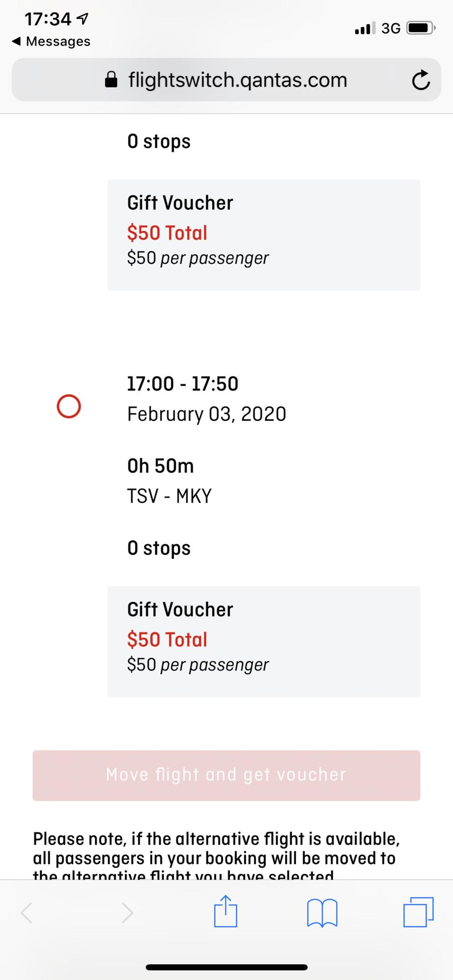
Task: Tap the cellular signal bars icon
Action: click(365, 29)
